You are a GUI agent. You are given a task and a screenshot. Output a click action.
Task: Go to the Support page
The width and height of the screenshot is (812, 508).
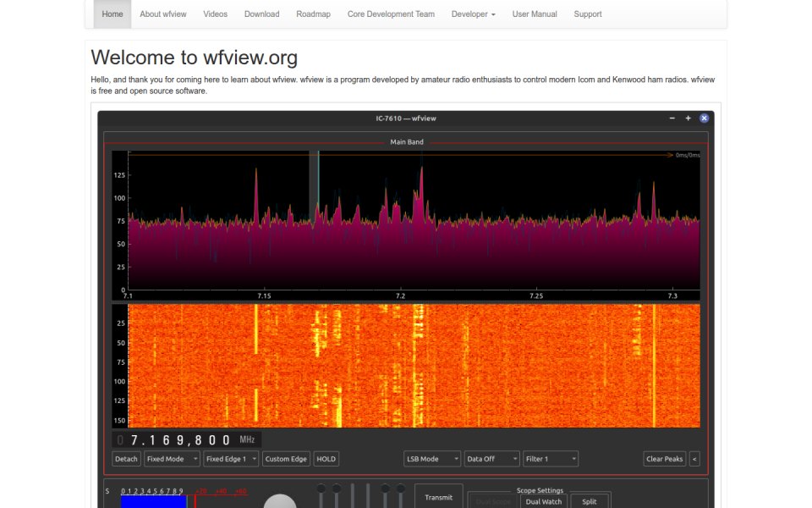588,14
